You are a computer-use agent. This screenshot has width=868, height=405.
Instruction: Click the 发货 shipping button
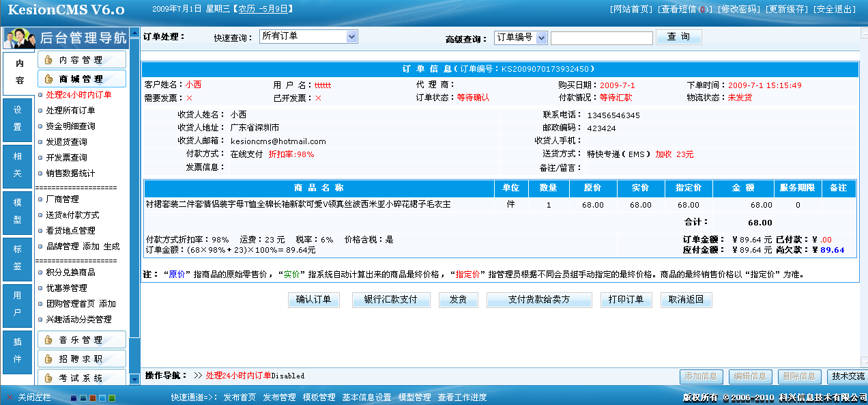[458, 299]
